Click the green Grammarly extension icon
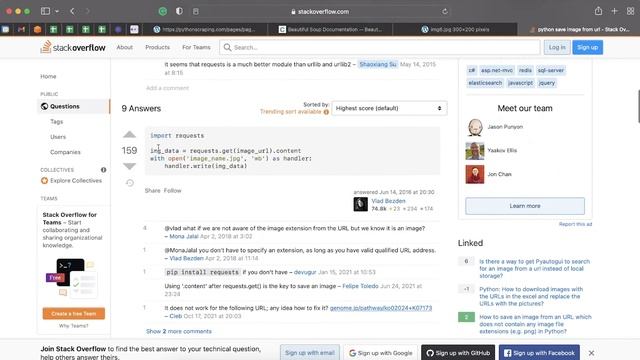 (162, 11)
